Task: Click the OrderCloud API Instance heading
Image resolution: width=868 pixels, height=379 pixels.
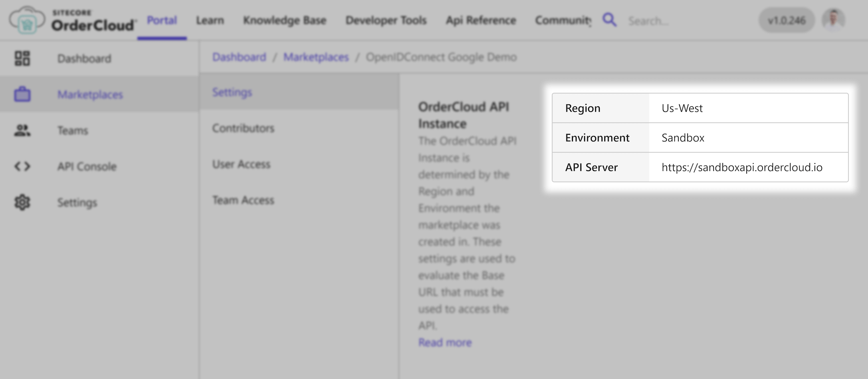Action: [464, 115]
